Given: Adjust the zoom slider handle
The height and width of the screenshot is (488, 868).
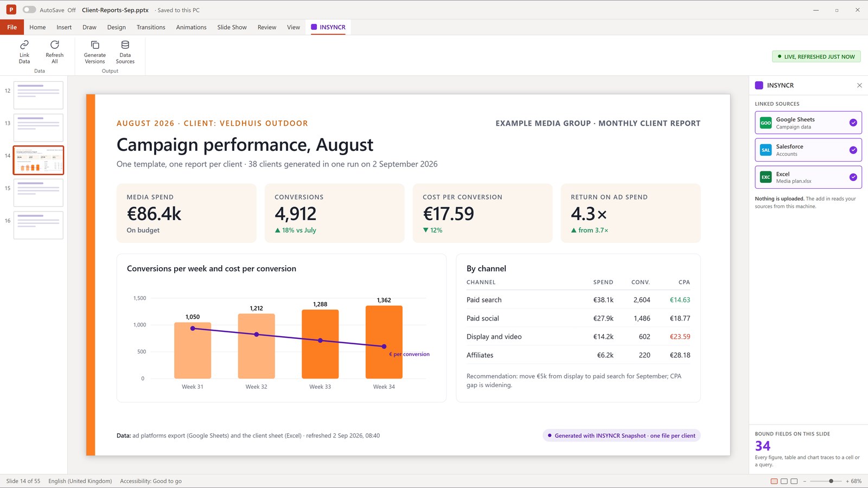Looking at the screenshot, I should pos(831,481).
